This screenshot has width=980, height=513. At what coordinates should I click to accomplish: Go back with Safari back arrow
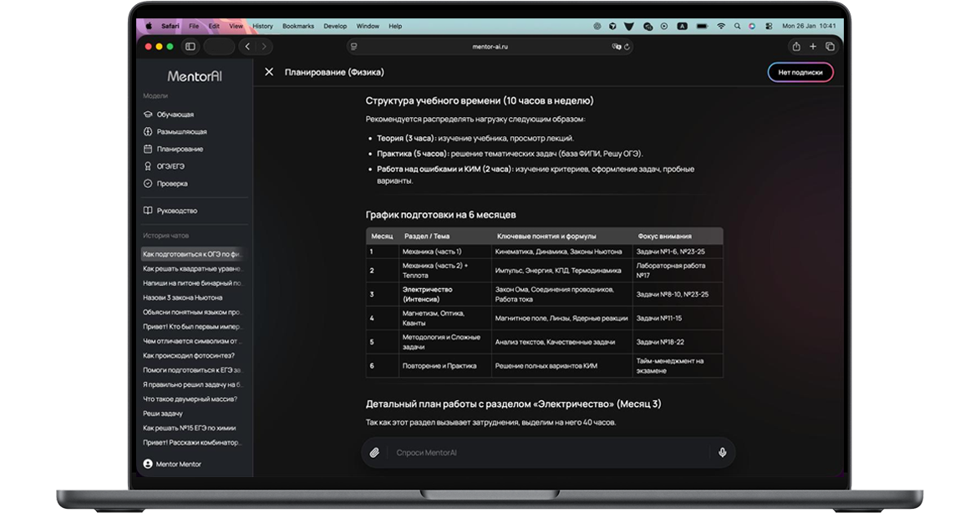(x=247, y=47)
